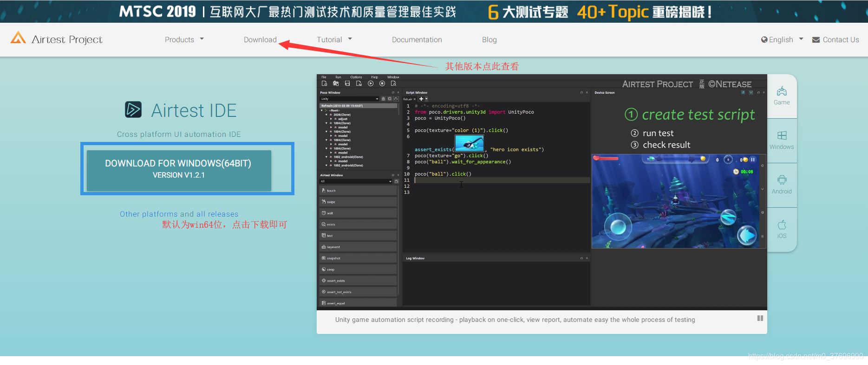This screenshot has width=868, height=365.
Task: Click the Save toolbar icon in the IDE
Action: point(347,83)
